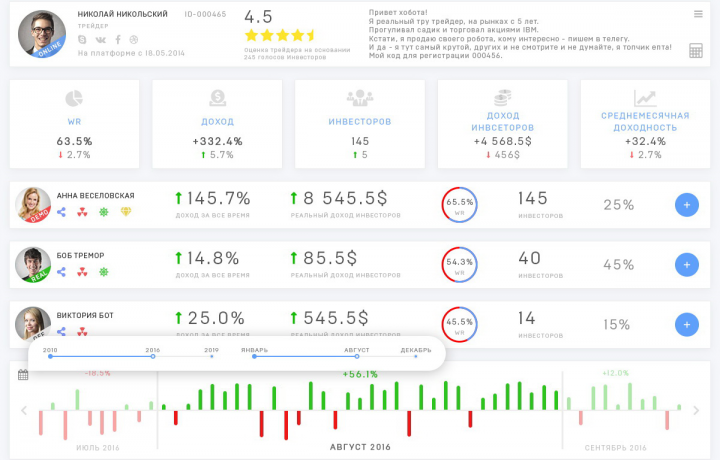The image size is (720, 460).
Task: Click Anna Veselovskaya's red trefoil icon
Action: tap(82, 212)
